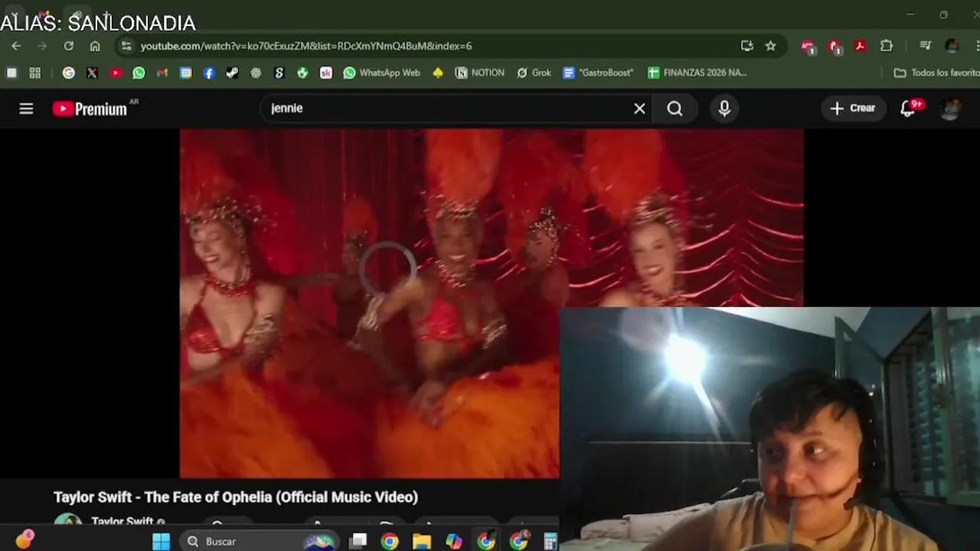Go back with the browser back arrow

pyautogui.click(x=16, y=46)
